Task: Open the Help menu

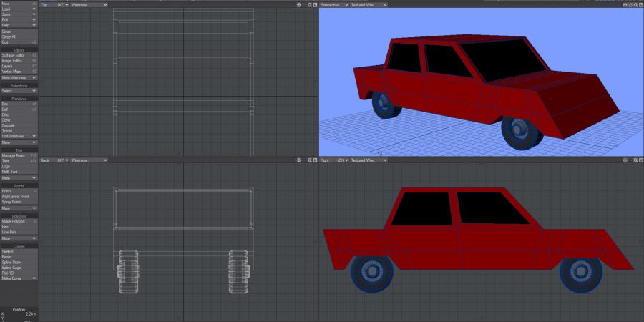Action: tap(19, 25)
